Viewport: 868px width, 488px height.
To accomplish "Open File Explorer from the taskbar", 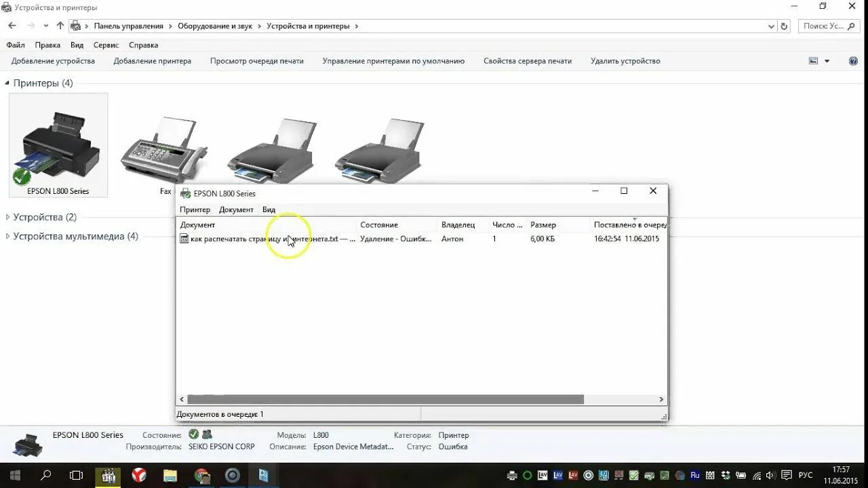I will 170,475.
